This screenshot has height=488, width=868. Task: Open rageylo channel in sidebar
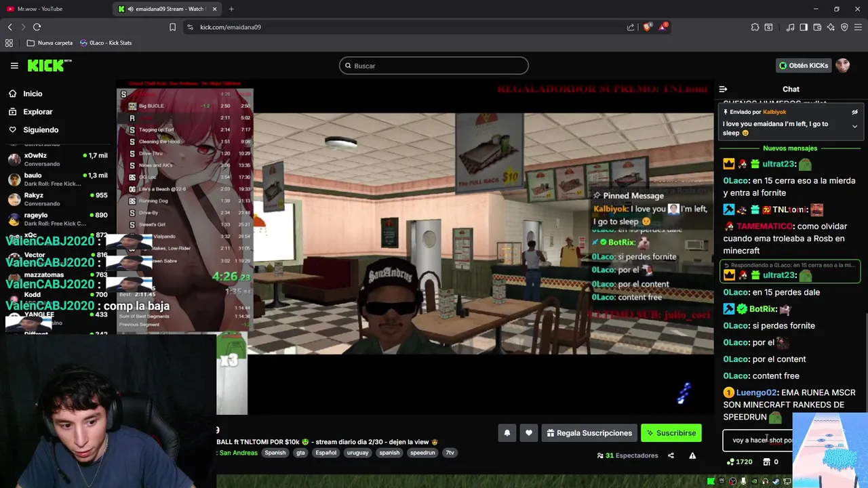pyautogui.click(x=58, y=219)
